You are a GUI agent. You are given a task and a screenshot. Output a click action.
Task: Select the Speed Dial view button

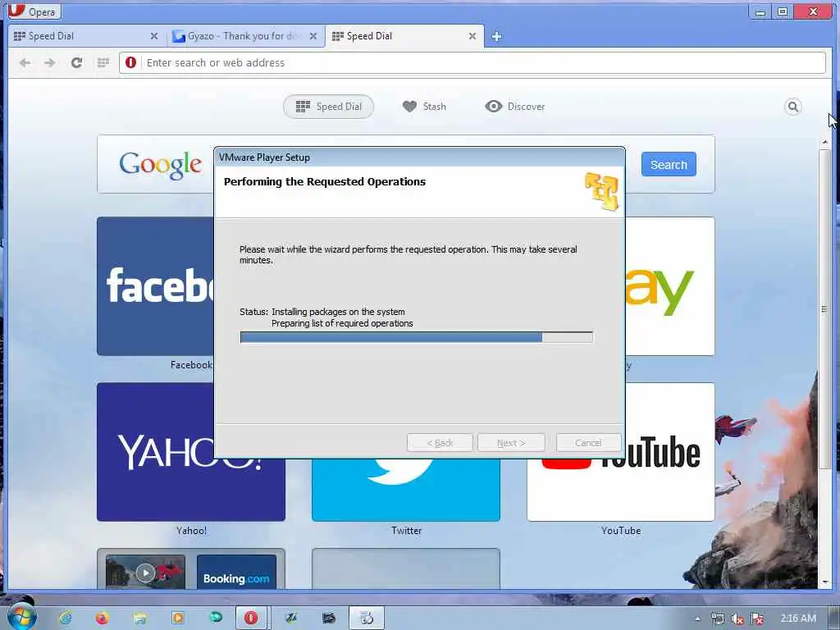click(328, 107)
